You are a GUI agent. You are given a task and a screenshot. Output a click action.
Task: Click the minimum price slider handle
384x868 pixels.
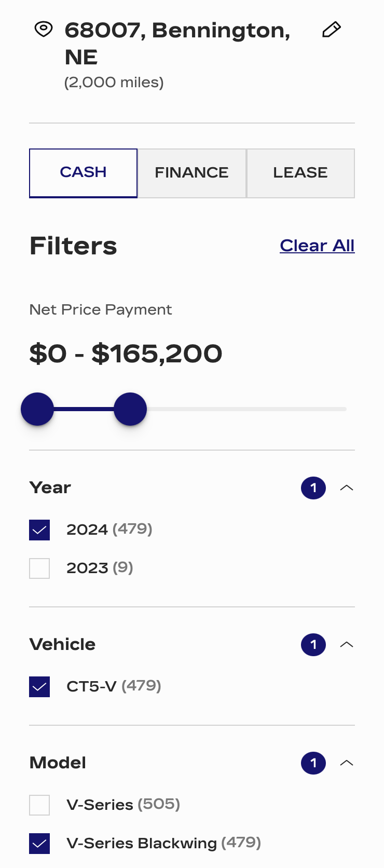pos(37,409)
